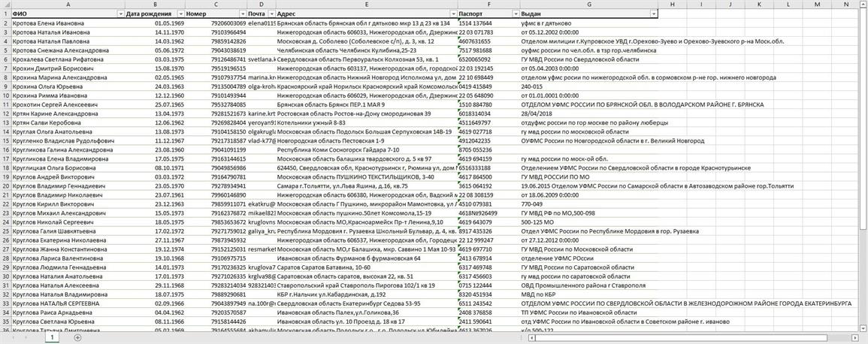Select email cell starting with olgakrugla
This screenshot has height=344, width=868.
(262, 131)
